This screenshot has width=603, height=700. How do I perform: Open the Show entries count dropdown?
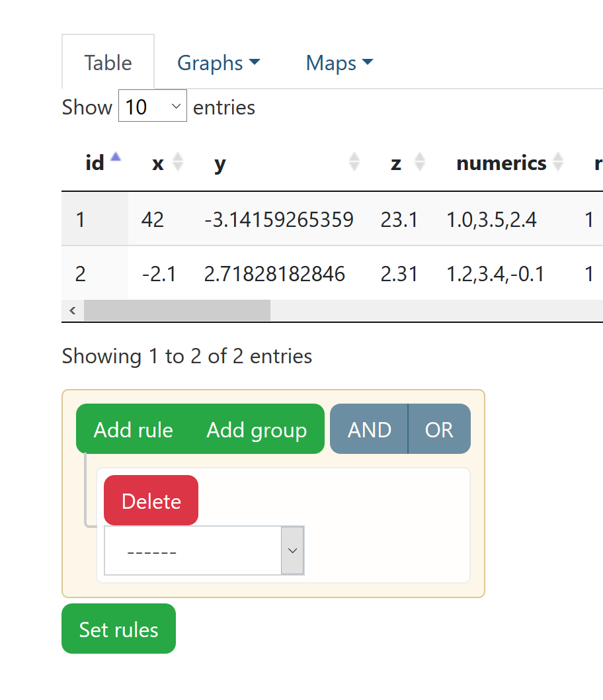point(152,106)
